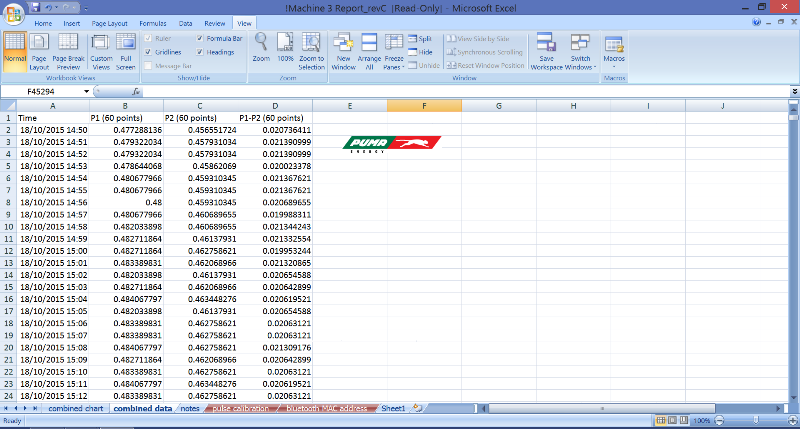Set zoom to 100% in ribbon

click(x=285, y=47)
